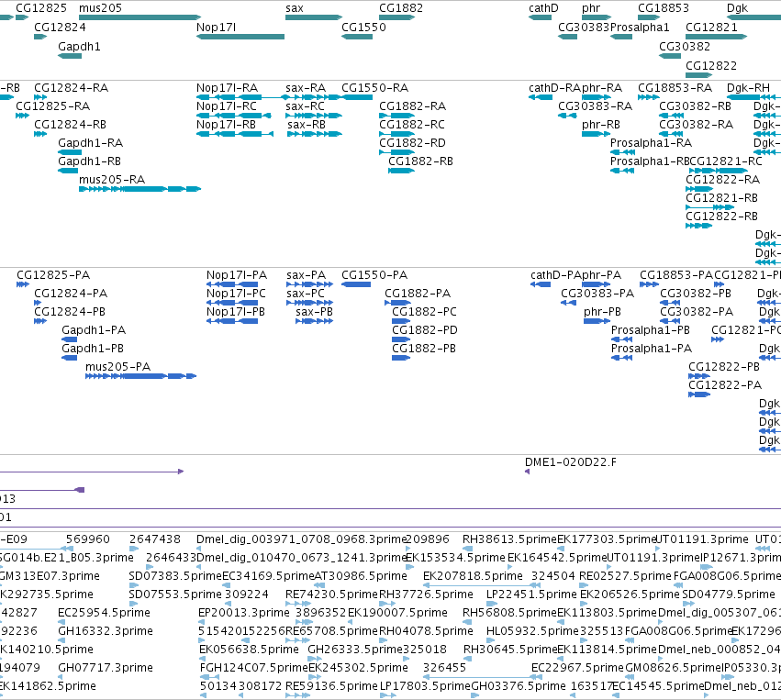
Task: Select the Dgk-RH transcript label
Action: pos(748,89)
